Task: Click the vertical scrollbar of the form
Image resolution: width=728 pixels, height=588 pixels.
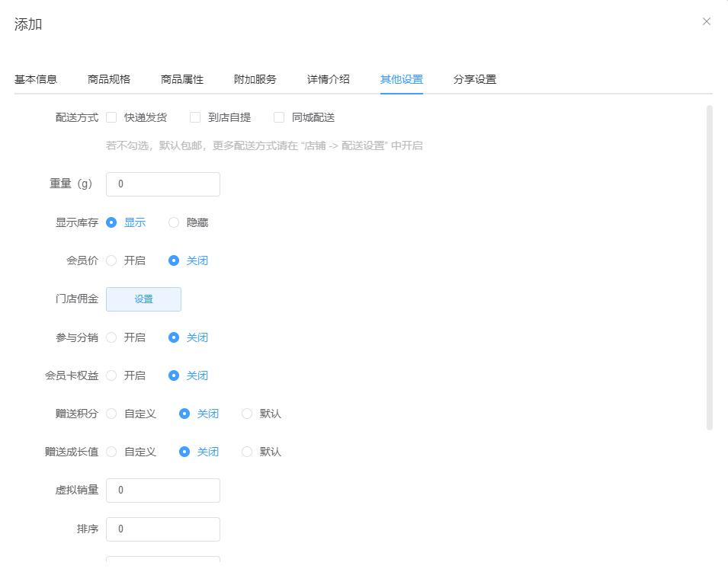Action: point(710,267)
